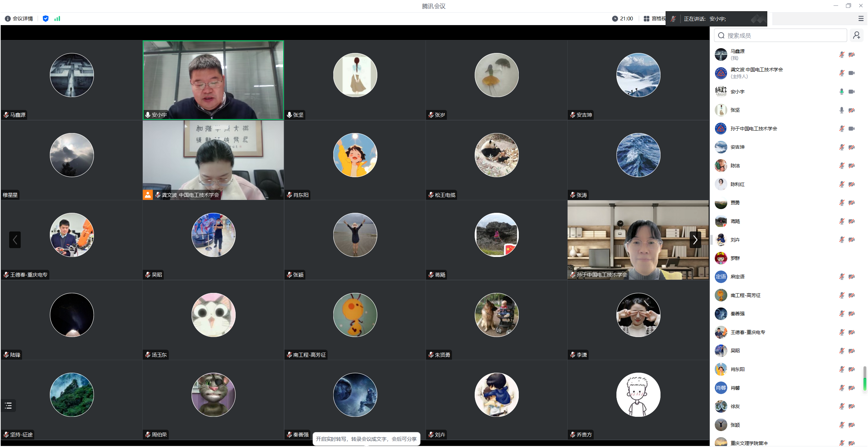Click the layout list icon at bottom-left corner
Viewport: 868px width, 447px height.
coord(8,405)
